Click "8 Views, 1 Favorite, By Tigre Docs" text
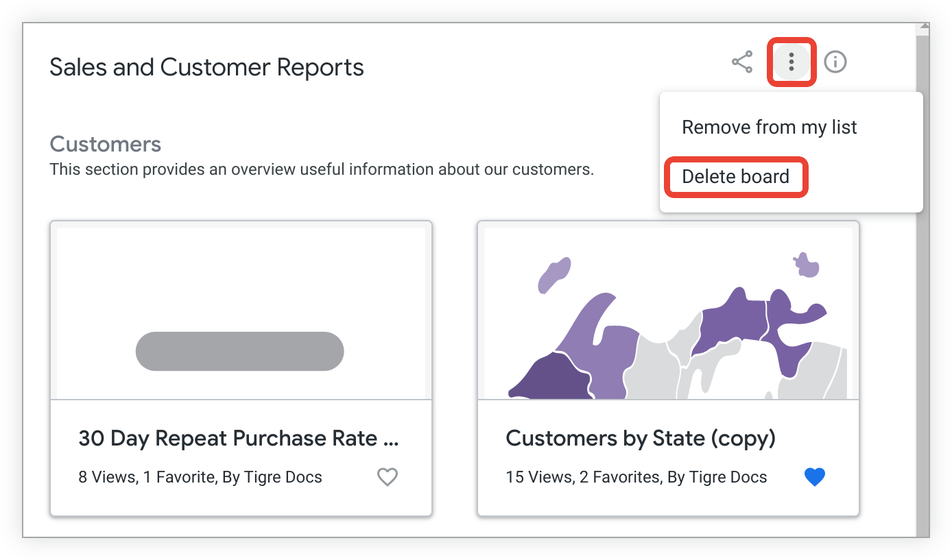The image size is (952, 560). [200, 477]
